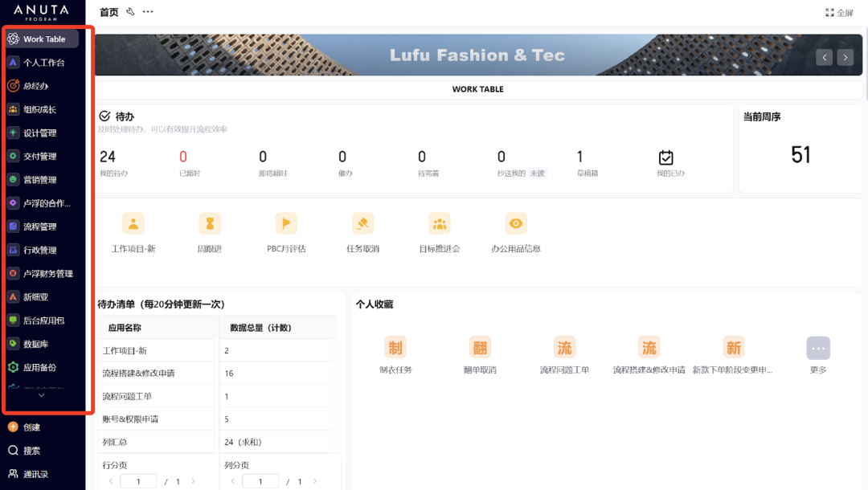Image resolution: width=868 pixels, height=490 pixels.
Task: Open the 草稿箱 drafts count
Action: (580, 157)
